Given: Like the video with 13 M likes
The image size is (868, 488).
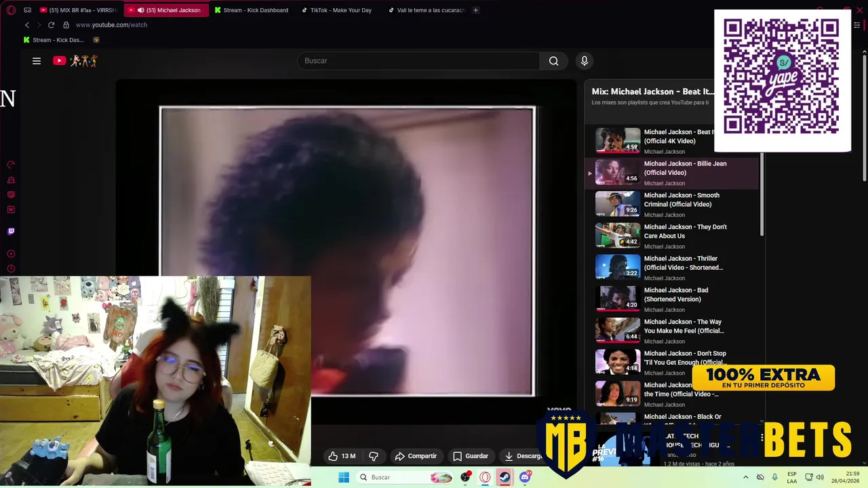Looking at the screenshot, I should [342, 456].
